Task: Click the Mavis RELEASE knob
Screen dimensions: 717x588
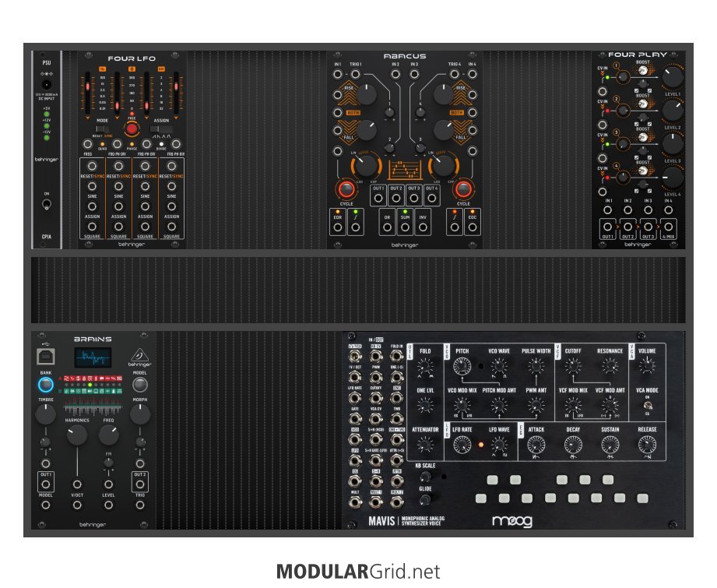Action: [x=647, y=445]
